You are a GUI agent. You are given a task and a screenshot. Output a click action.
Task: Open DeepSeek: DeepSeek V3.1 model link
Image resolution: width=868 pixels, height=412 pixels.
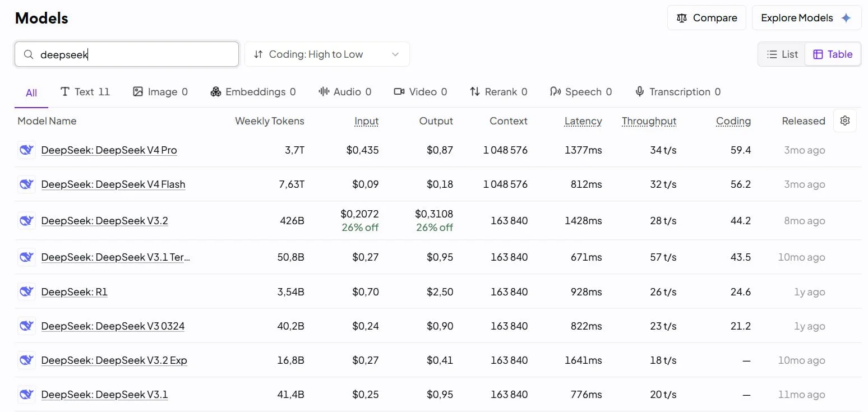pos(105,395)
